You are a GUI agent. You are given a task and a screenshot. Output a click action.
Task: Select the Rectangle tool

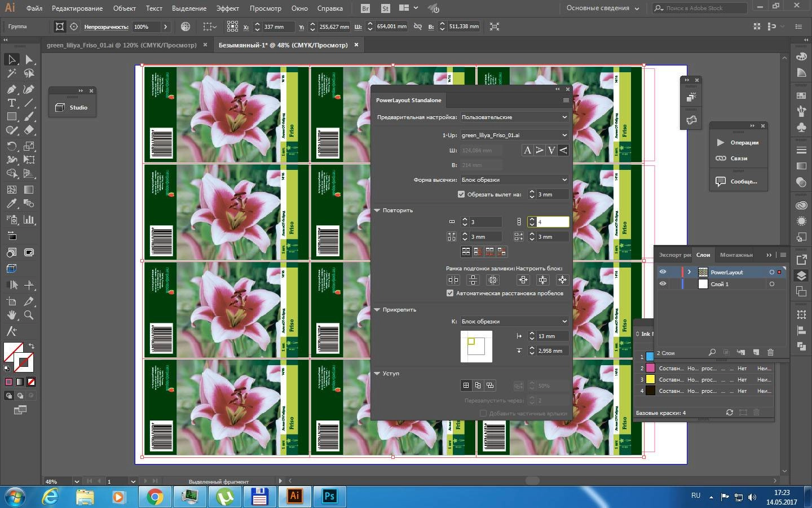(x=11, y=116)
